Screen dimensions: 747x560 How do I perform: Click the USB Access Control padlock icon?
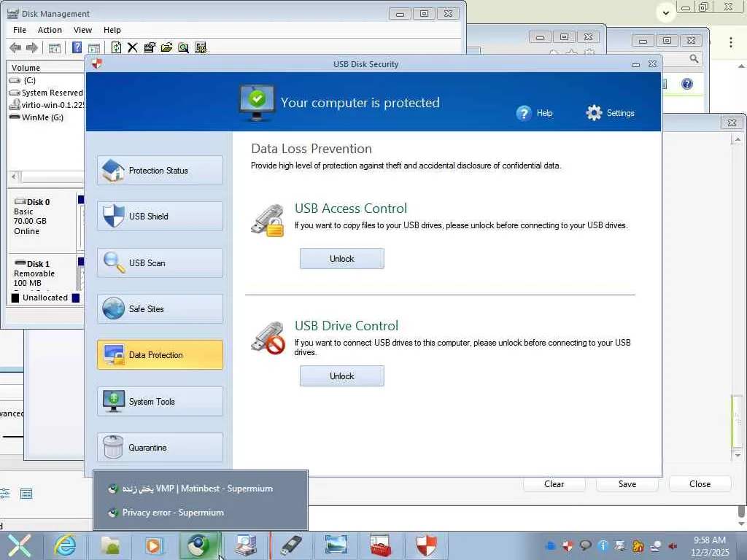(x=267, y=220)
